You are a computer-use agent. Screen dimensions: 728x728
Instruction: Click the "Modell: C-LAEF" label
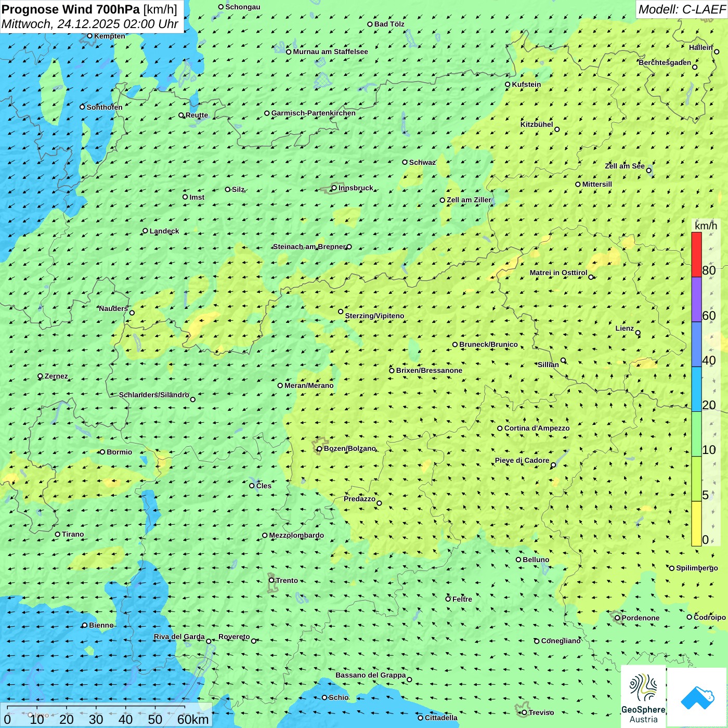click(x=682, y=9)
